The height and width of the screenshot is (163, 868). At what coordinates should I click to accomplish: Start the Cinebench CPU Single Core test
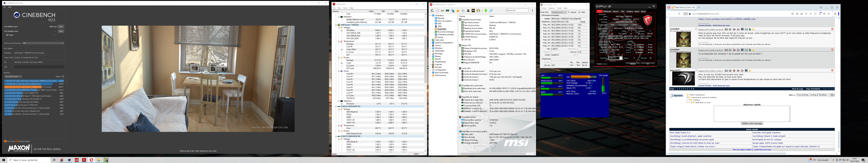pos(61,31)
